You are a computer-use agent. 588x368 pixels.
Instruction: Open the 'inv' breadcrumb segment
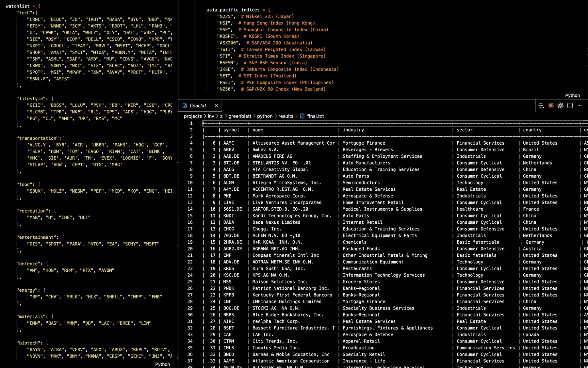click(211, 116)
